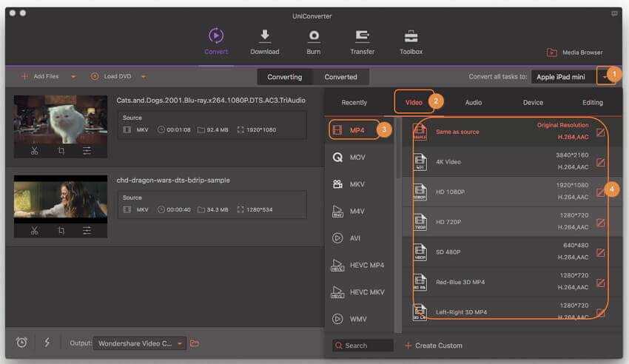
Task: Open the Output folder dropdown
Action: pyautogui.click(x=140, y=343)
